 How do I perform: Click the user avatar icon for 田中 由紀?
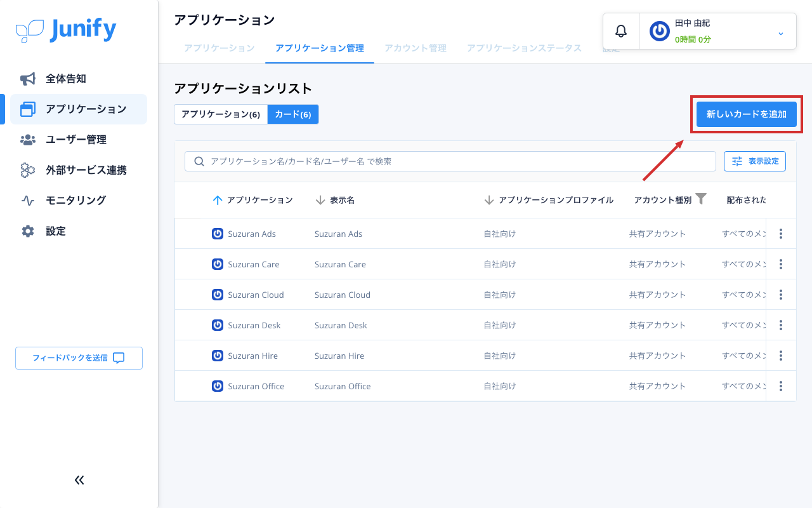pos(660,31)
